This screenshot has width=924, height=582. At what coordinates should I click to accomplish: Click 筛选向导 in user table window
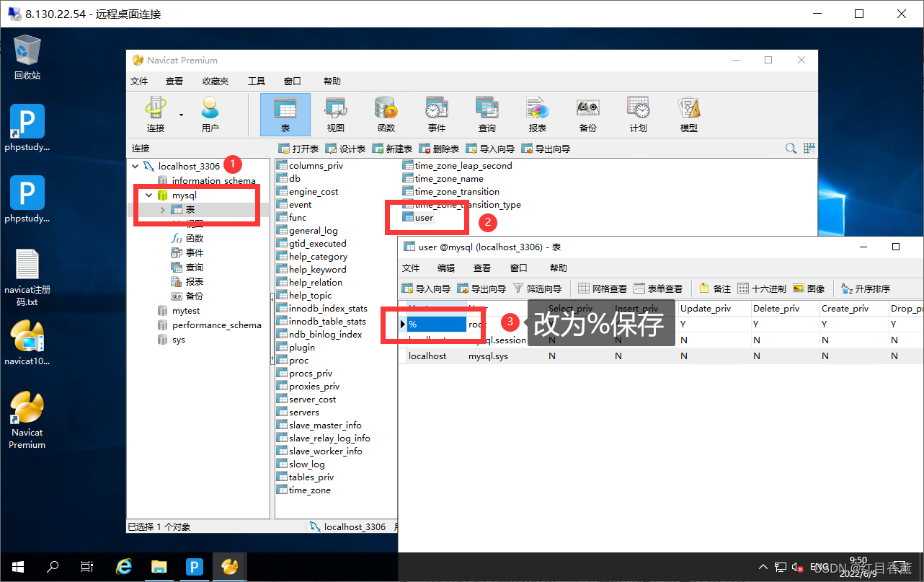pos(537,288)
